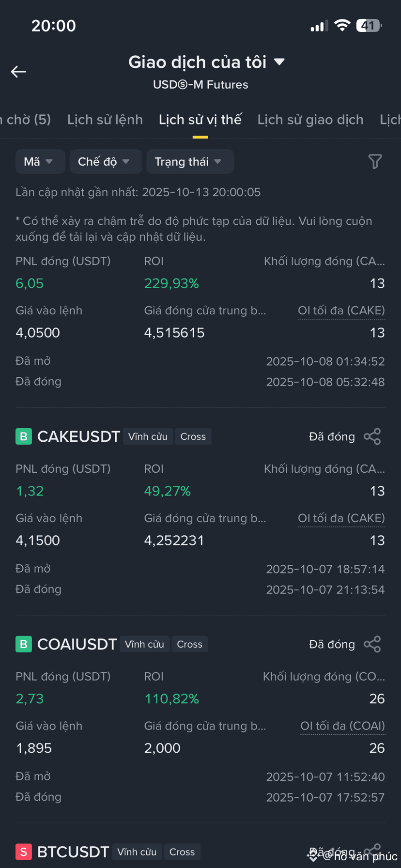The image size is (401, 868).
Task: Tap the red S badge beside BTCUSDT
Action: click(x=24, y=852)
